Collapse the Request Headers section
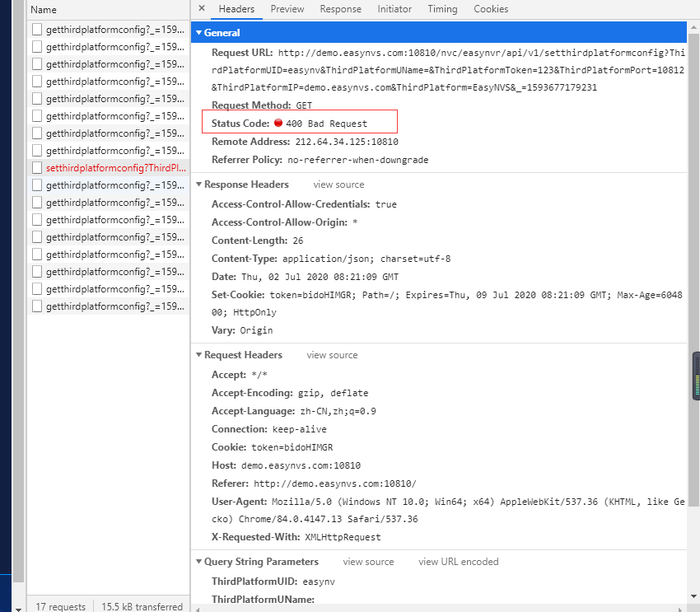This screenshot has width=700, height=612. (198, 355)
